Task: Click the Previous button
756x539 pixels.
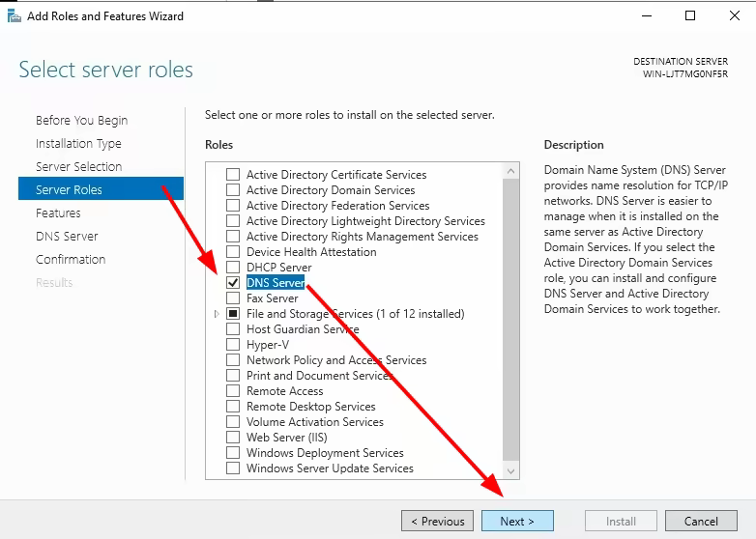Action: coord(438,522)
